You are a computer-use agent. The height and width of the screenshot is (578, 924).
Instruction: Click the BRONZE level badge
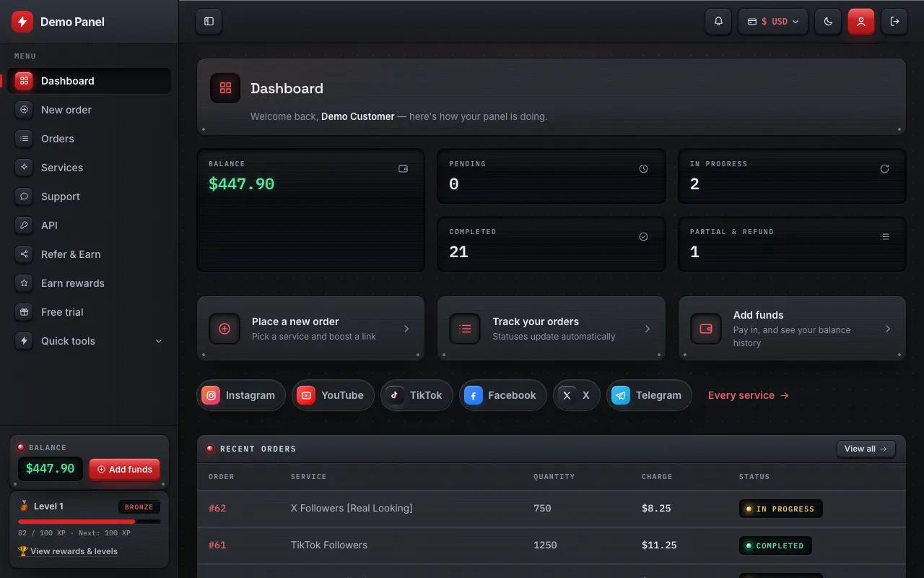point(139,506)
